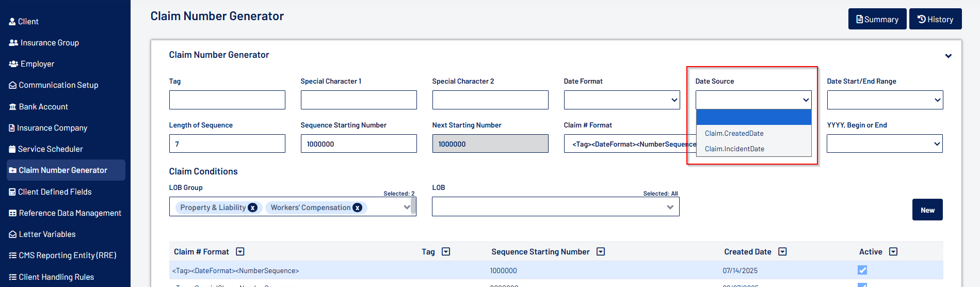Collapse the Claim Number Generator panel
This screenshot has height=287, width=980.
(x=948, y=56)
